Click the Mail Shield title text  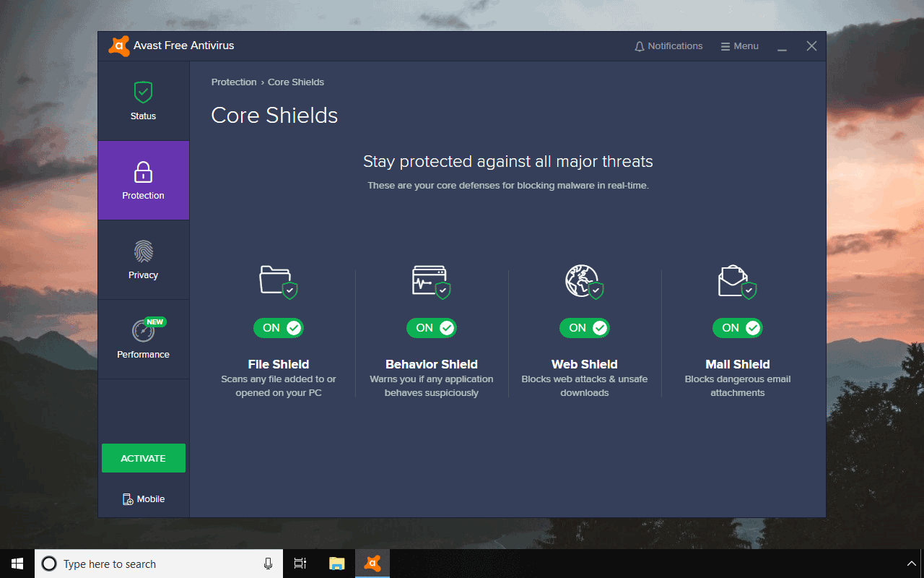(738, 364)
